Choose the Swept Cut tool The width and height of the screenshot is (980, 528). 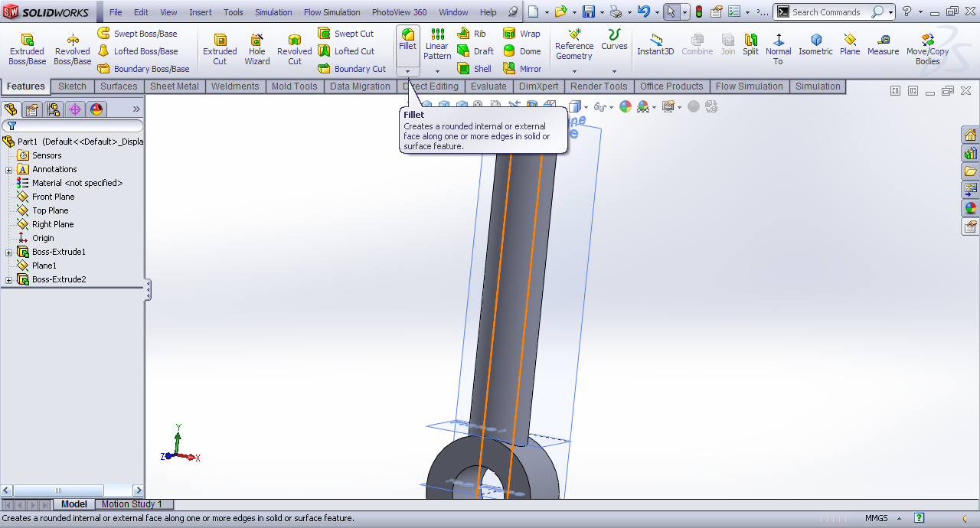click(346, 34)
